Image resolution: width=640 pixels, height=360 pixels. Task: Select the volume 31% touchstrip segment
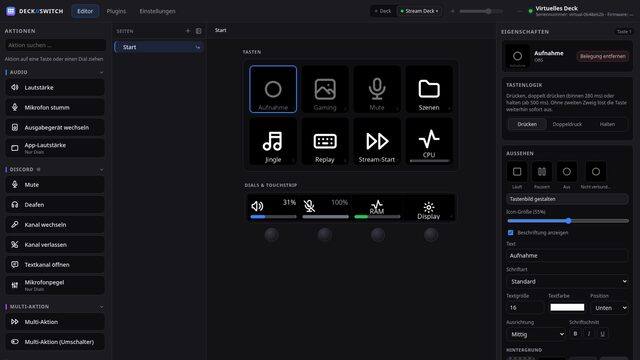coord(273,208)
